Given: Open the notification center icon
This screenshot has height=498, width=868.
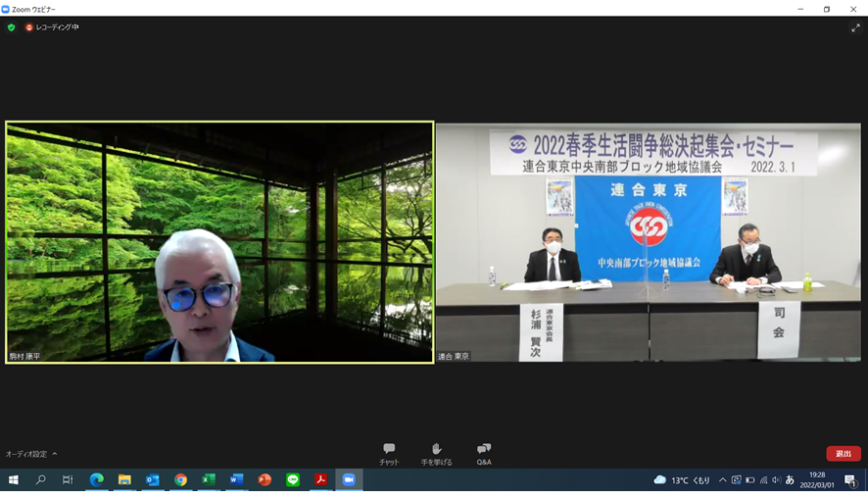Looking at the screenshot, I should click(x=850, y=480).
